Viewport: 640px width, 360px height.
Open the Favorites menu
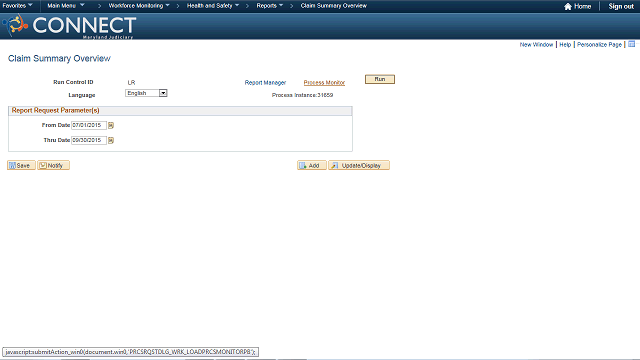tap(17, 6)
